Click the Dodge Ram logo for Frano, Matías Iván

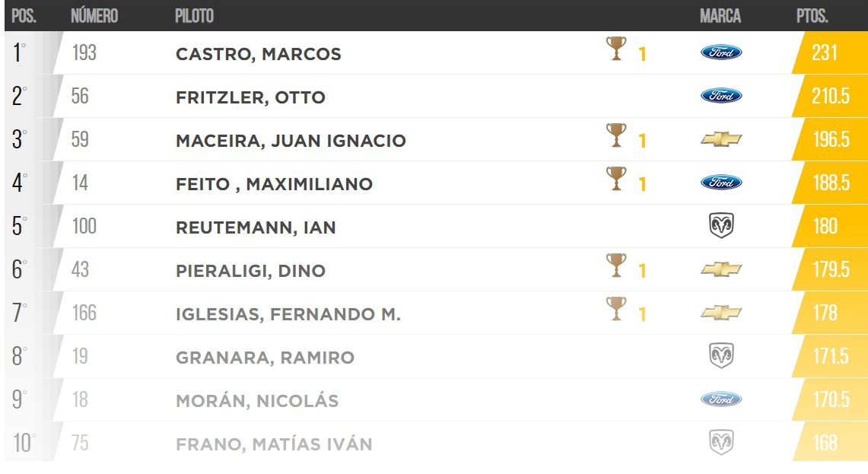[721, 443]
